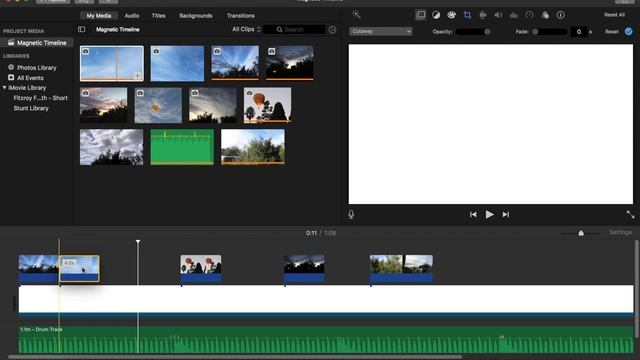The width and height of the screenshot is (640, 360).
Task: Open browser filter settings next to search
Action: click(x=332, y=29)
